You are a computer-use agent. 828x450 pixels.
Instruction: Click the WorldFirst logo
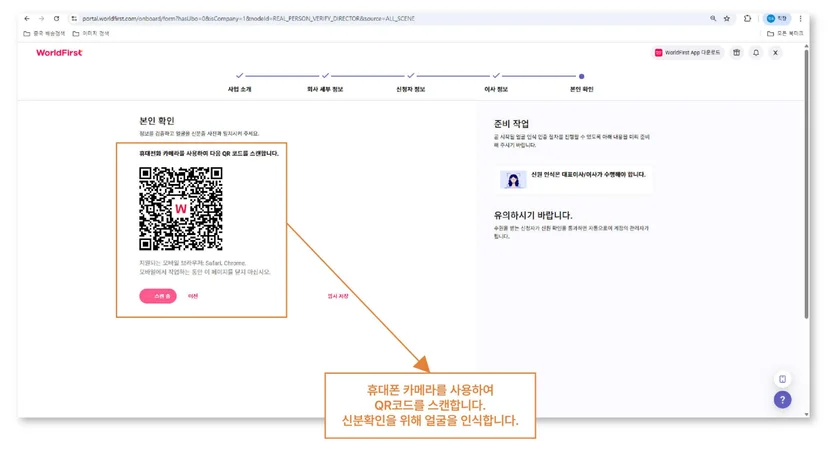coord(59,52)
